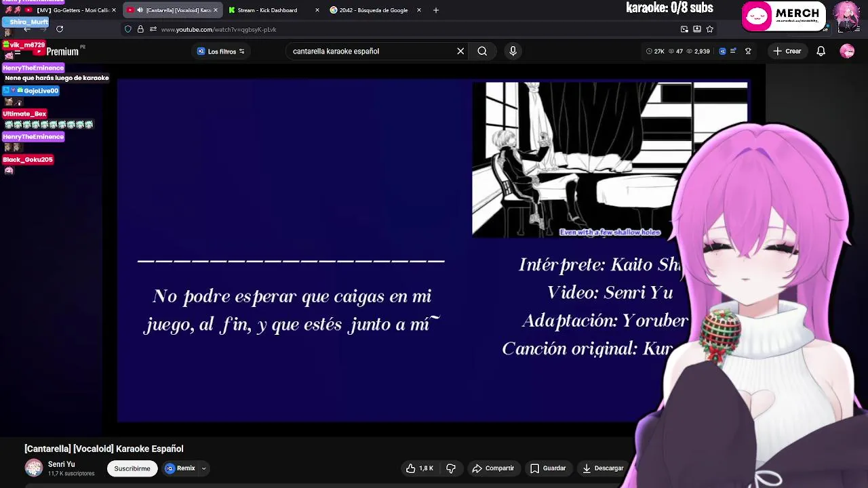868x488 pixels.
Task: Click the padlock site info icon
Action: coord(140,29)
